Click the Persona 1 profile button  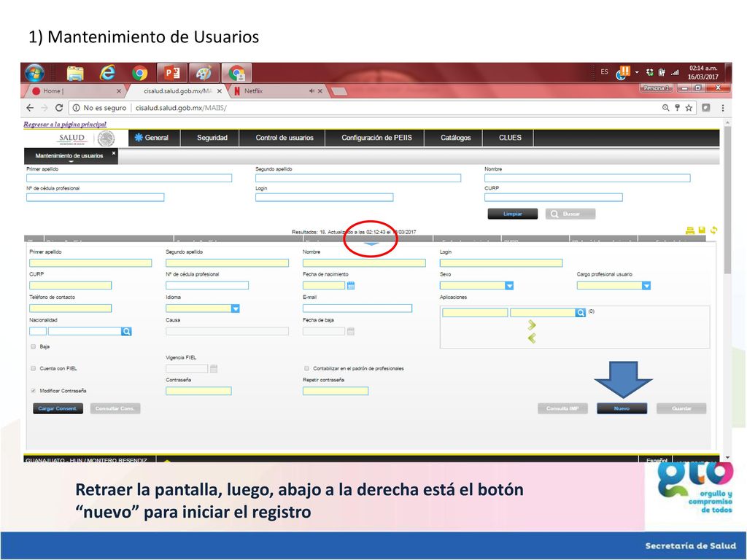(x=657, y=88)
